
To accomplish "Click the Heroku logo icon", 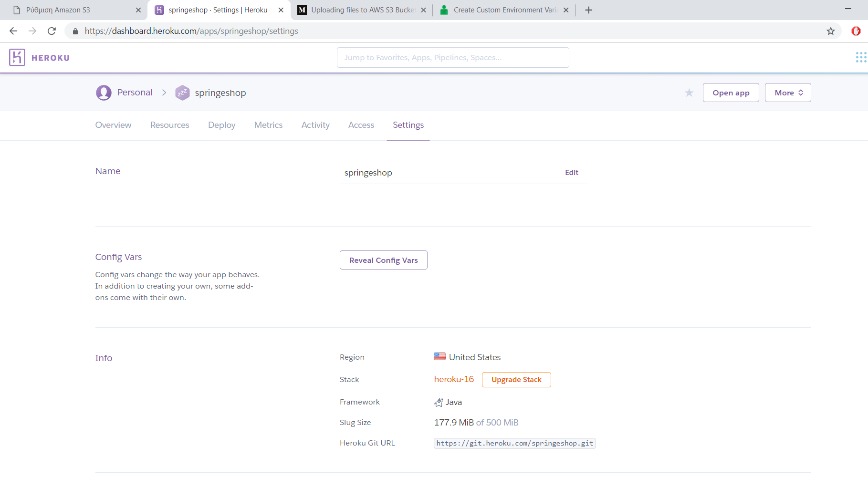I will pyautogui.click(x=17, y=57).
